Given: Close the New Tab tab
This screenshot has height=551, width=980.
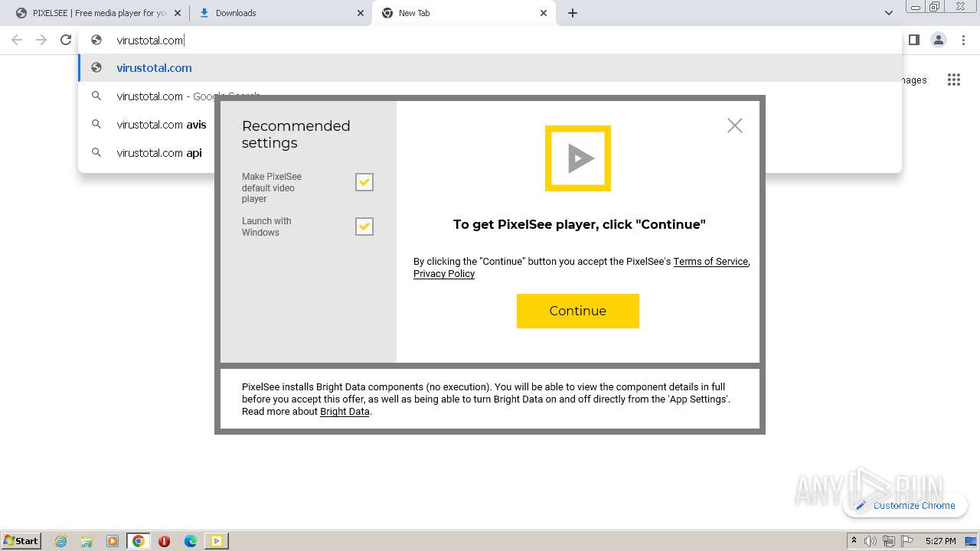Looking at the screenshot, I should pyautogui.click(x=544, y=13).
